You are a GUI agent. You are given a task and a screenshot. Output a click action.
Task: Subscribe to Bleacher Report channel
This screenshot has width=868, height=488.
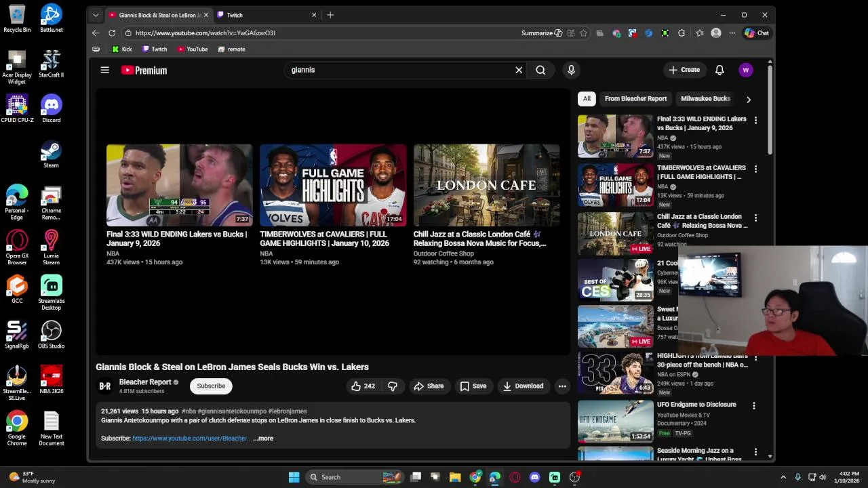click(x=211, y=386)
